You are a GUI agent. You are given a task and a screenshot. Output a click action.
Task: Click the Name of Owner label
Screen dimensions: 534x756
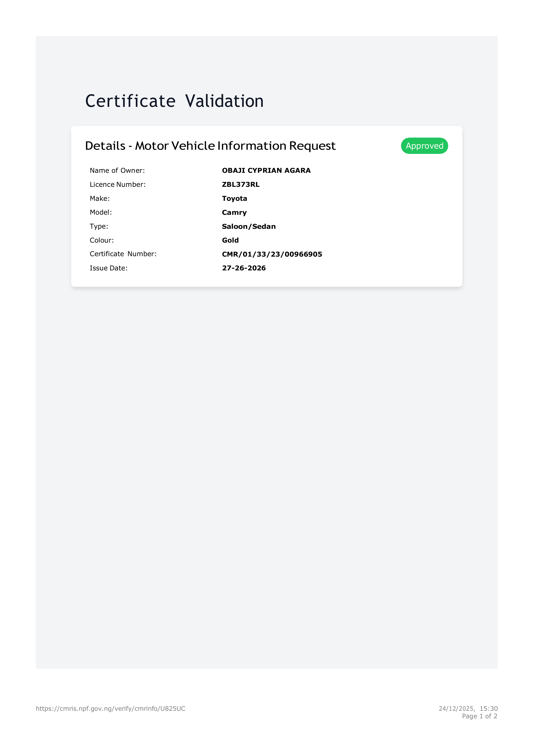(117, 171)
